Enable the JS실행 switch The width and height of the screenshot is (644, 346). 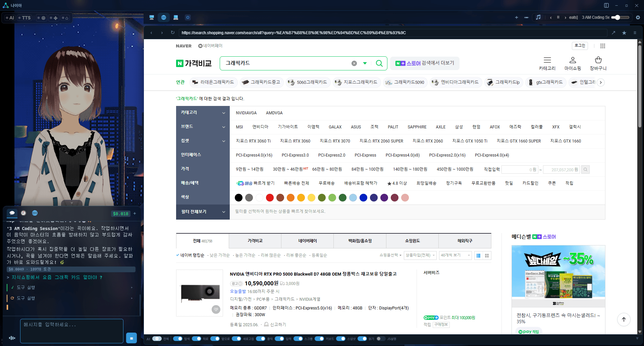[381, 339]
